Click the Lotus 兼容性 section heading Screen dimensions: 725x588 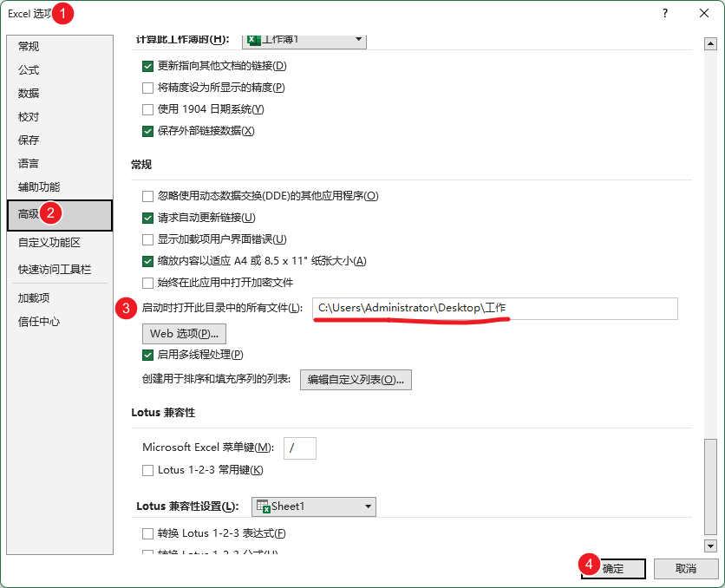163,413
